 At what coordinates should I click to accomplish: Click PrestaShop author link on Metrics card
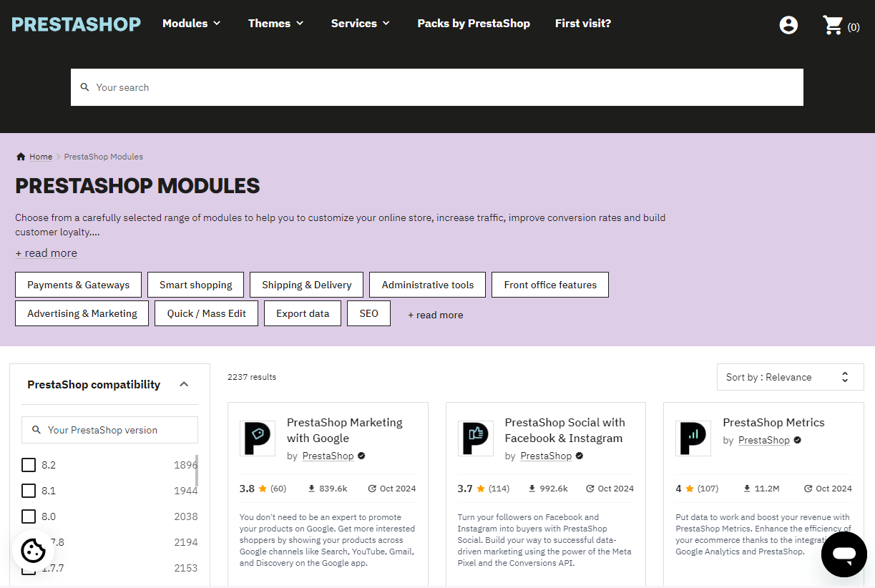764,441
